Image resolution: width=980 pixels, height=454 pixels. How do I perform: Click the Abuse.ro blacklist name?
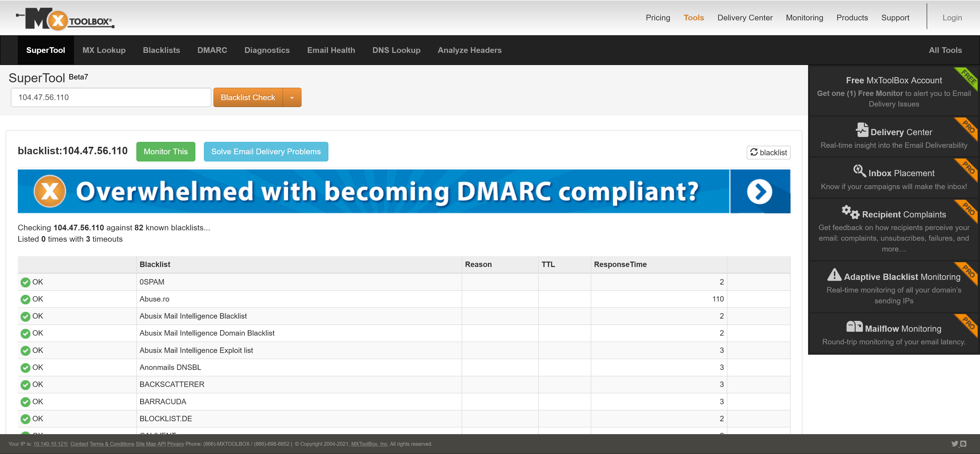coord(154,299)
